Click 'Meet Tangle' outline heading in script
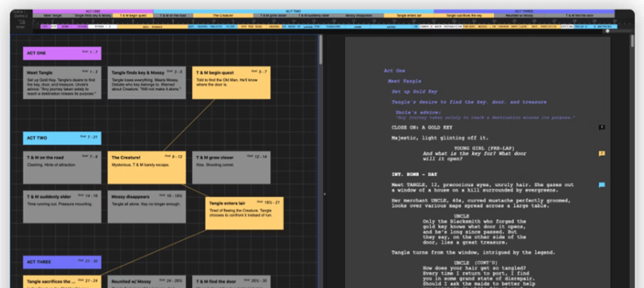Screen dimensions: 644x288 (x=404, y=81)
